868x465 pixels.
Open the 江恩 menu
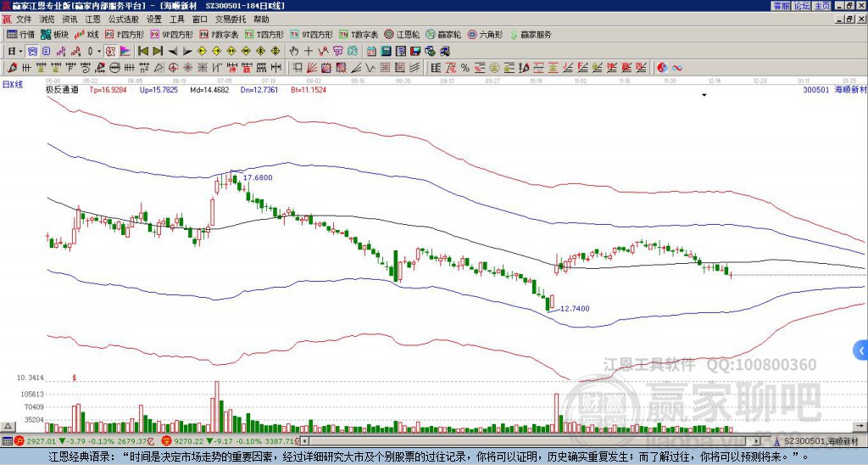[92, 20]
